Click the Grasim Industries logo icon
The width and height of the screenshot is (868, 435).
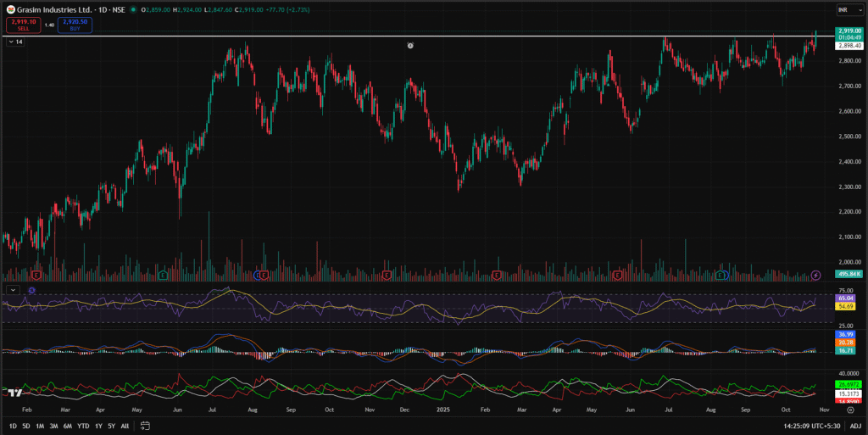(x=9, y=10)
